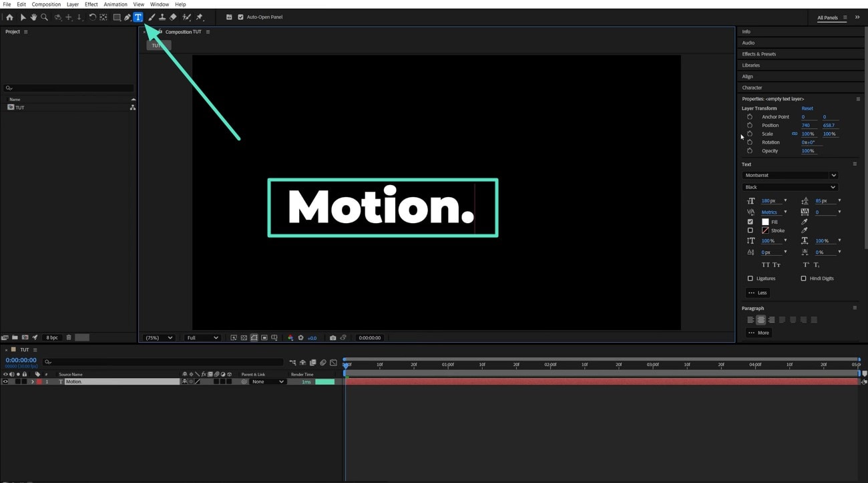Screen dimensions: 868x483
Task: Open the File menu
Action: coord(7,4)
